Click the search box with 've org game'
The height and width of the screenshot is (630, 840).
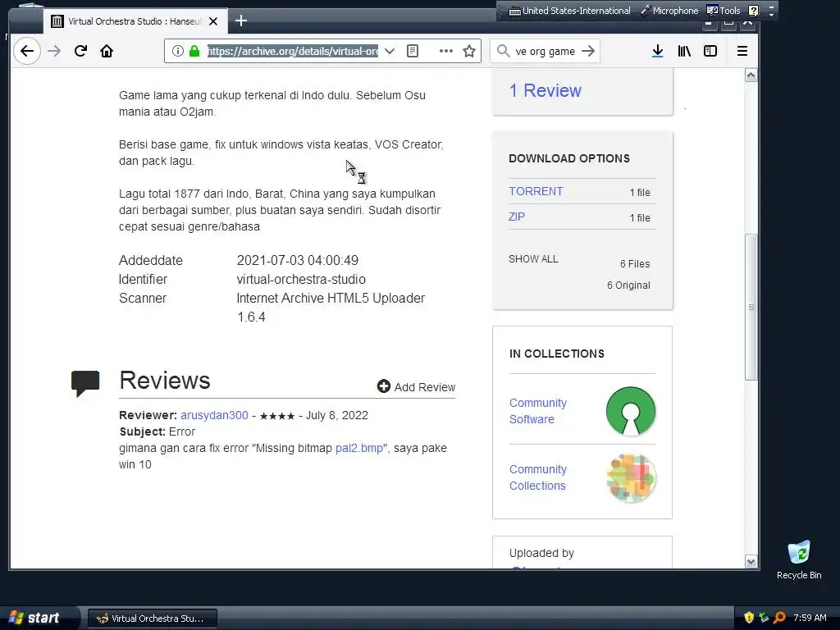545,51
